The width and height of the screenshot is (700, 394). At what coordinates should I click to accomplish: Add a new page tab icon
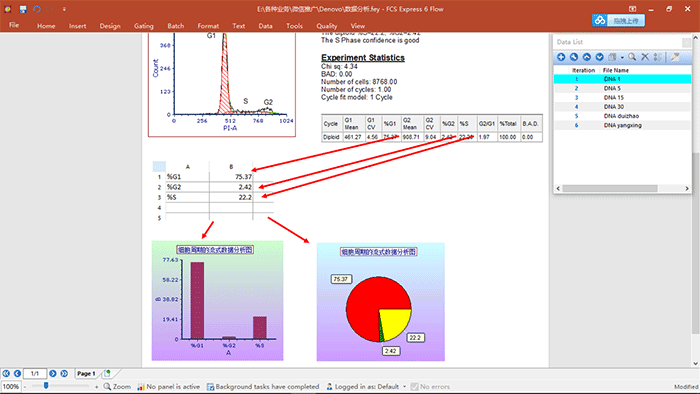tap(107, 373)
